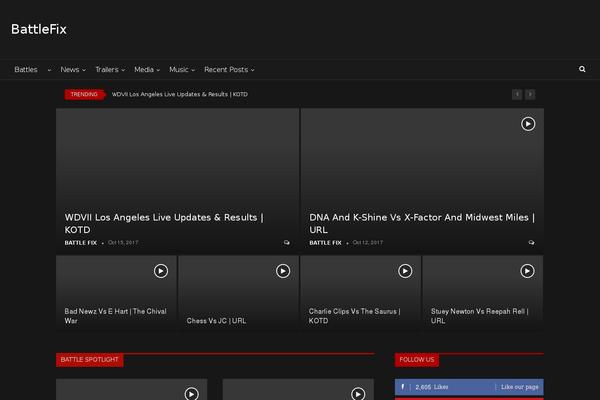This screenshot has width=600, height=400.
Task: Open the Music menu item
Action: coord(179,70)
